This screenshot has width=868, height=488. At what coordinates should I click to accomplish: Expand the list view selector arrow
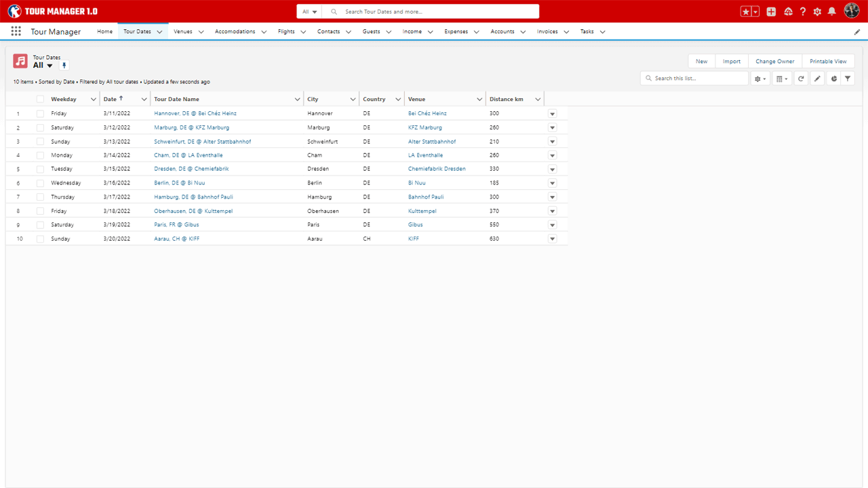pos(50,66)
